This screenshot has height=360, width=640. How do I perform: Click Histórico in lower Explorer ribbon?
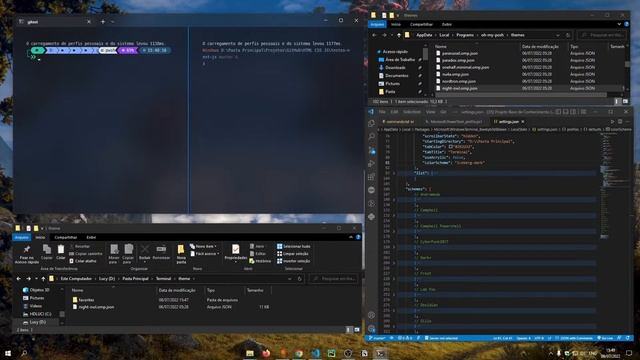pyautogui.click(x=260, y=261)
